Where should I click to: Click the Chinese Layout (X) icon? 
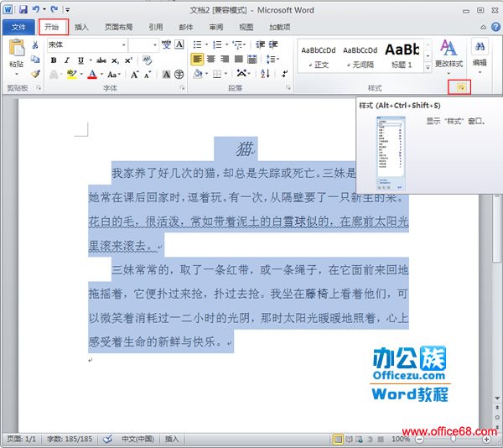242,74
